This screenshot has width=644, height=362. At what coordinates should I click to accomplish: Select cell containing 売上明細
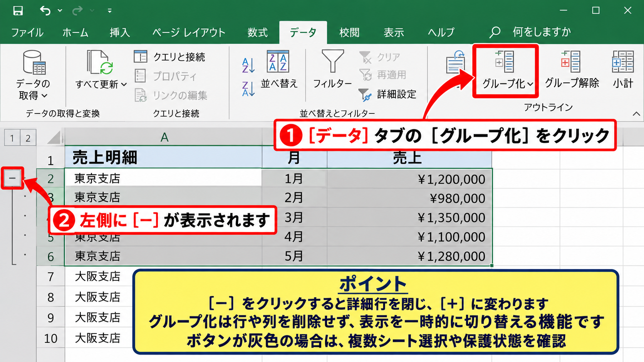[163, 157]
